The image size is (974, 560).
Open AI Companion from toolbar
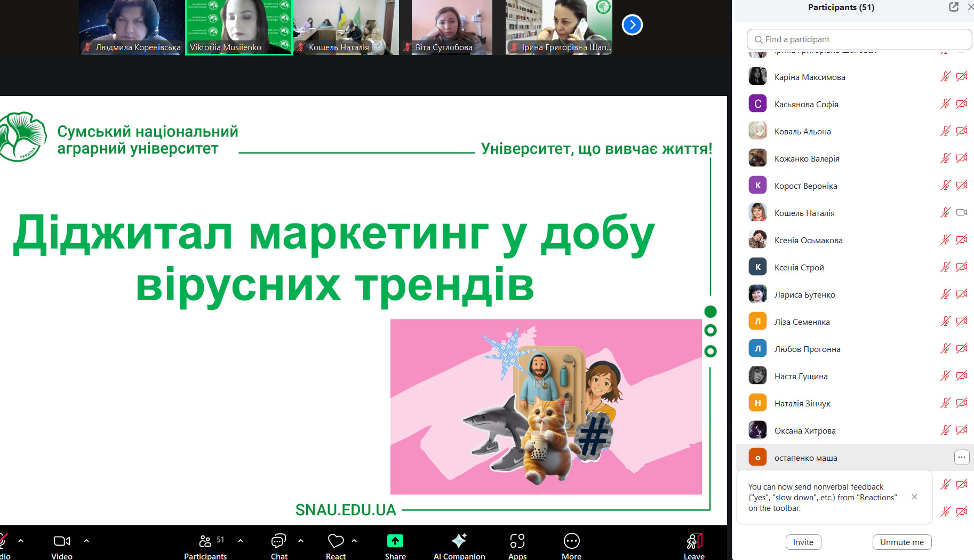coord(459,541)
